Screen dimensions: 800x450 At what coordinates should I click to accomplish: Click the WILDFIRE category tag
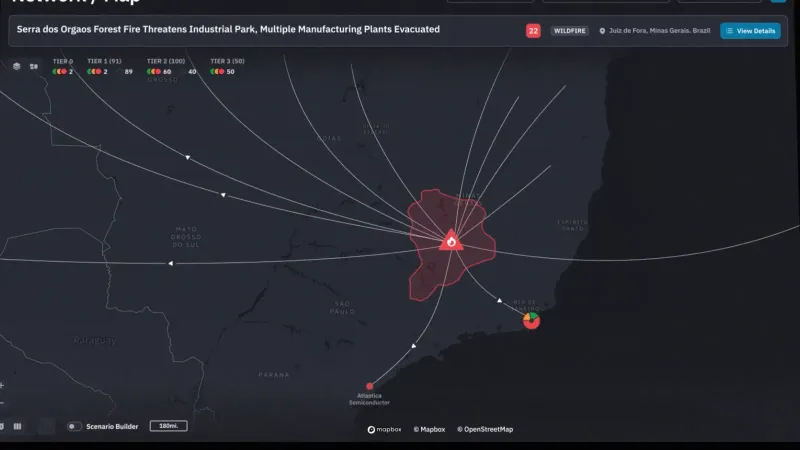point(570,31)
